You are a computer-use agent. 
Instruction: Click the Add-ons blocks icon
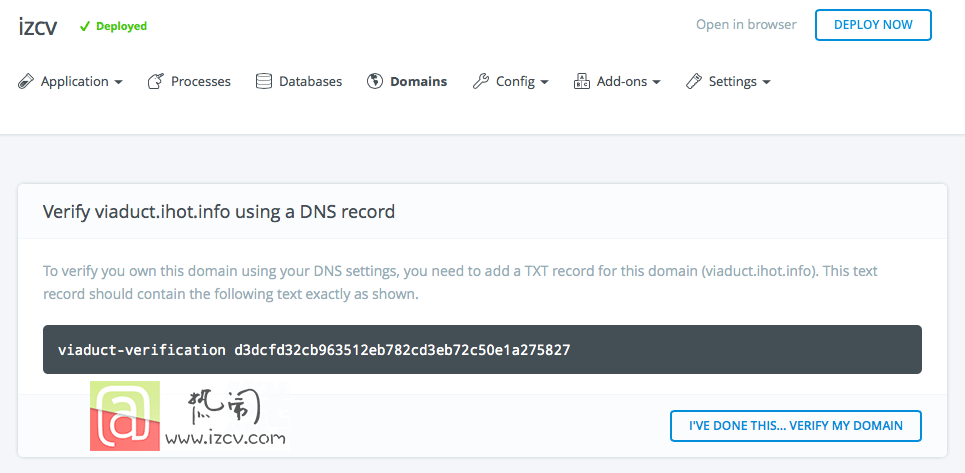tap(582, 81)
